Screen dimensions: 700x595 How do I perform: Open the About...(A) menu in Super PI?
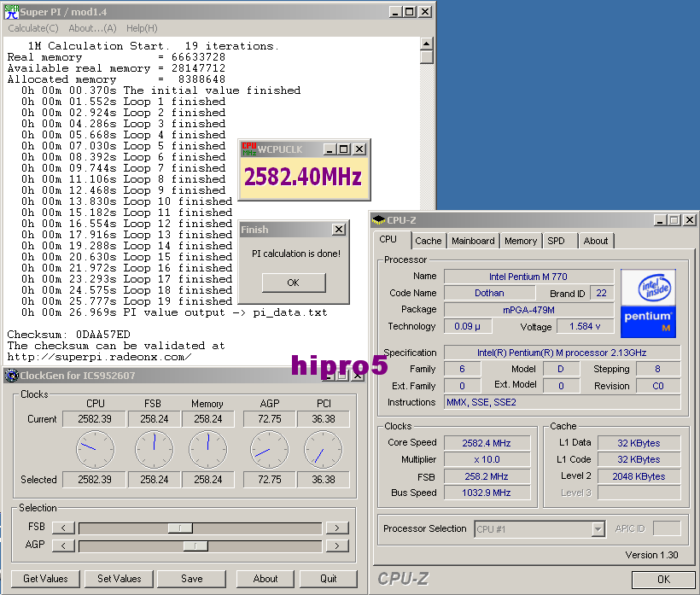92,28
